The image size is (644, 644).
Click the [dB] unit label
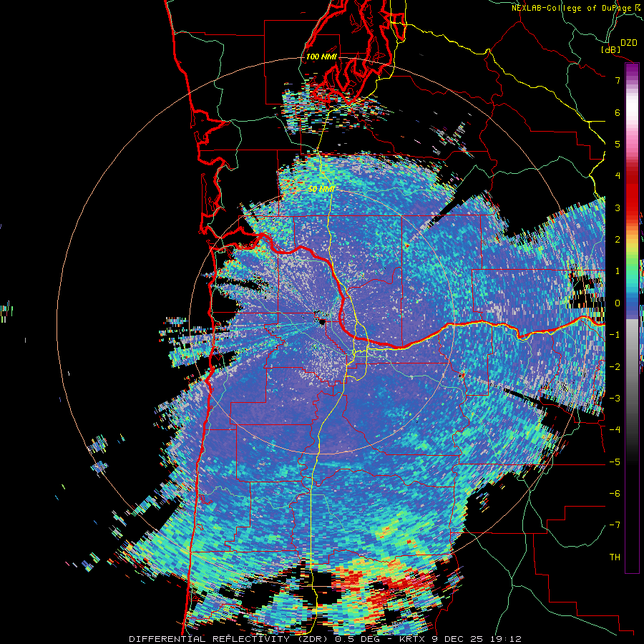coord(611,49)
